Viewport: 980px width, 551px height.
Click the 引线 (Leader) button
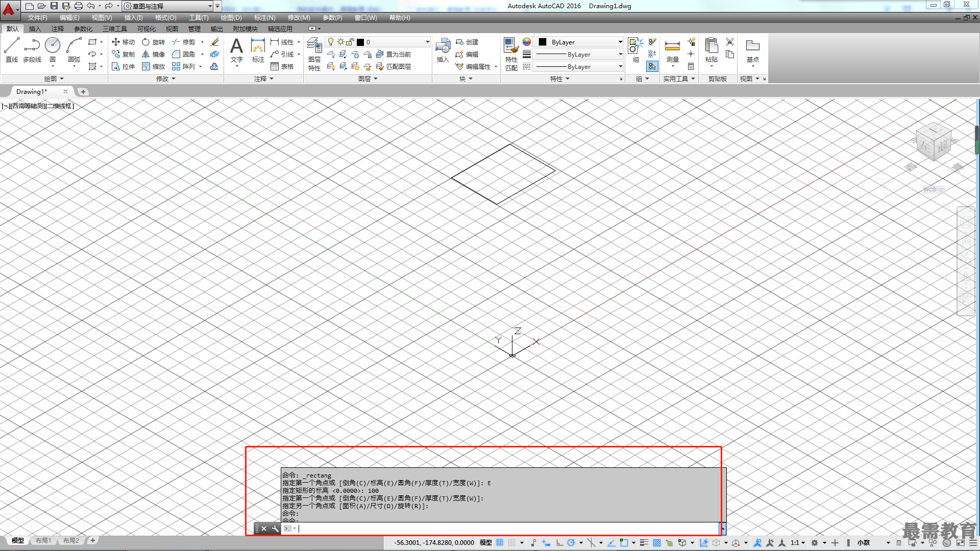coord(282,54)
